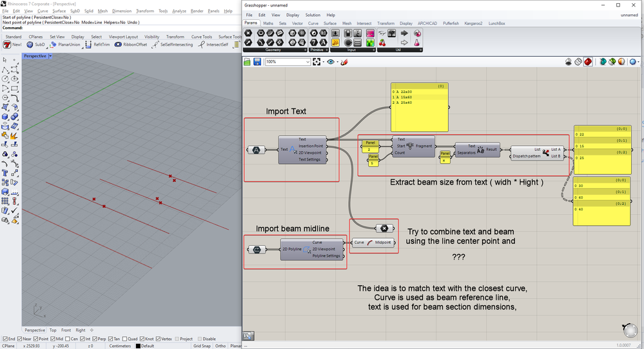Click the Grasshopper sketch/markup tool icon
This screenshot has width=644, height=349.
(x=344, y=62)
